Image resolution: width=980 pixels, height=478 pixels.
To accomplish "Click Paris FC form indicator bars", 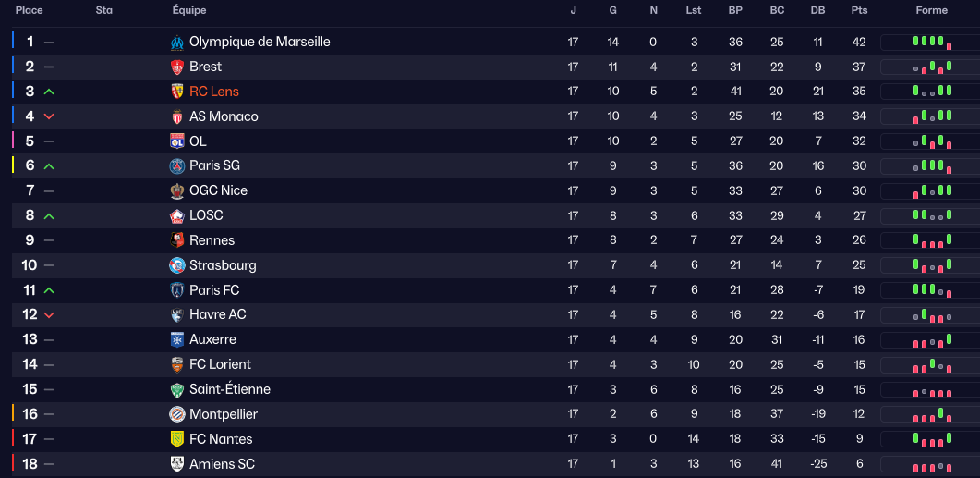I will coord(930,290).
